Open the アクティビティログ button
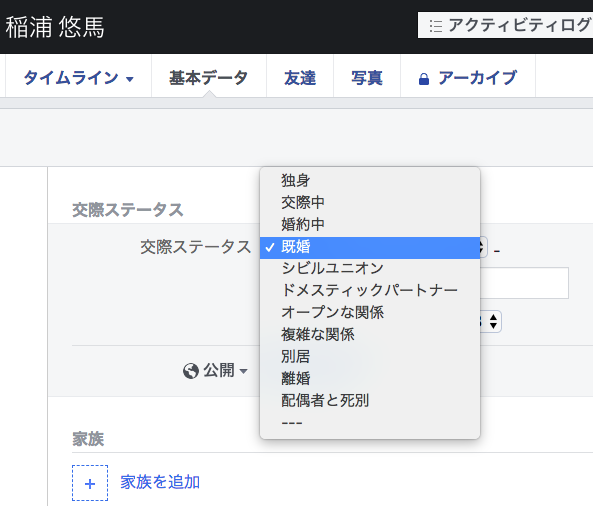 [x=505, y=25]
